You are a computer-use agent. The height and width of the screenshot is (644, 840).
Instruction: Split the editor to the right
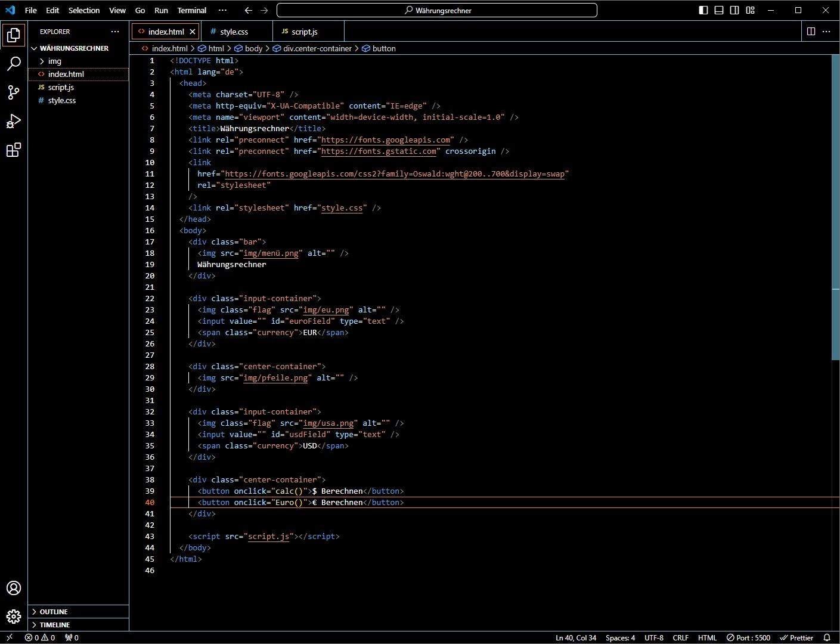coord(811,32)
